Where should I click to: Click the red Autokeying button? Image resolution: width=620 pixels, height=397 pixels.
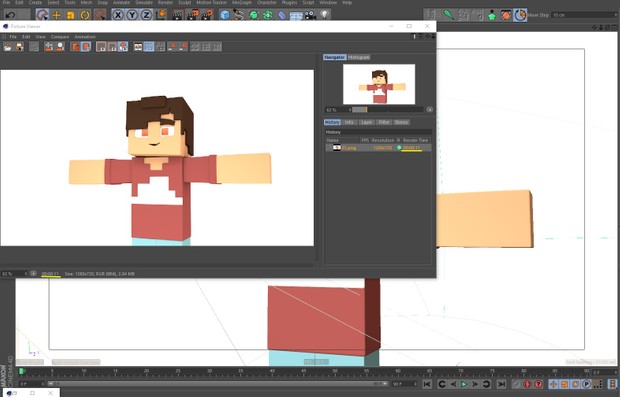click(538, 384)
